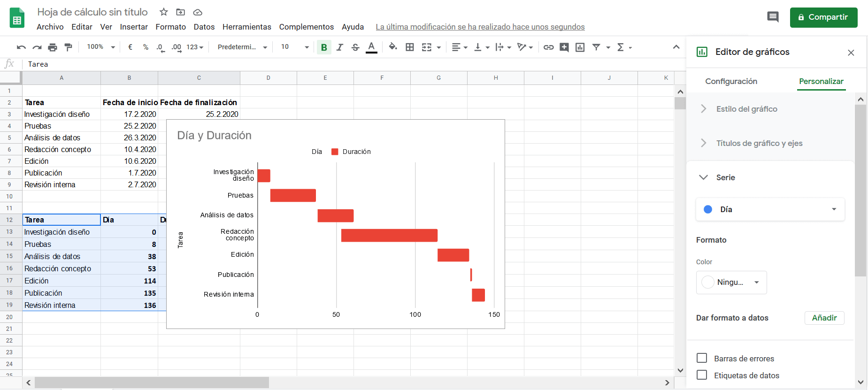Enable the Barras de errores checkbox
The height and width of the screenshot is (390, 868).
[x=702, y=358]
